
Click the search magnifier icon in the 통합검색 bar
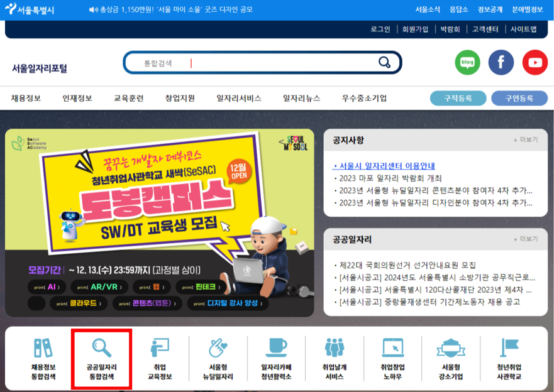click(x=384, y=62)
